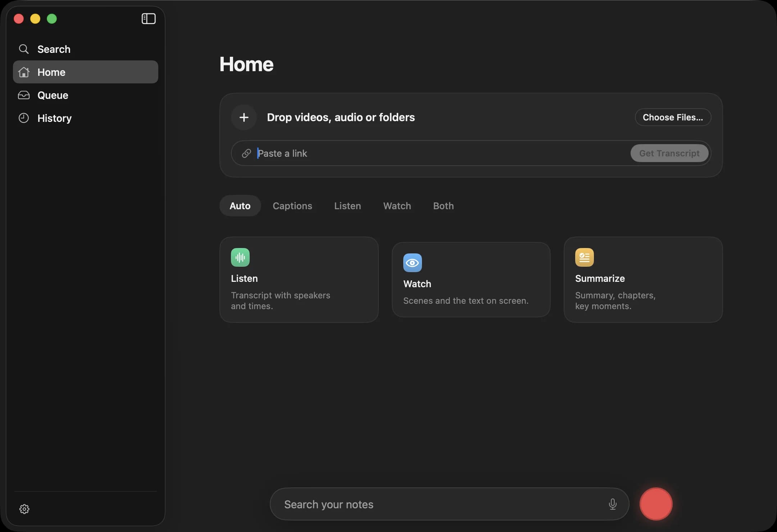Screen dimensions: 777x532
Task: Click 'Summary, chapters, key moments.' description
Action: (x=615, y=301)
